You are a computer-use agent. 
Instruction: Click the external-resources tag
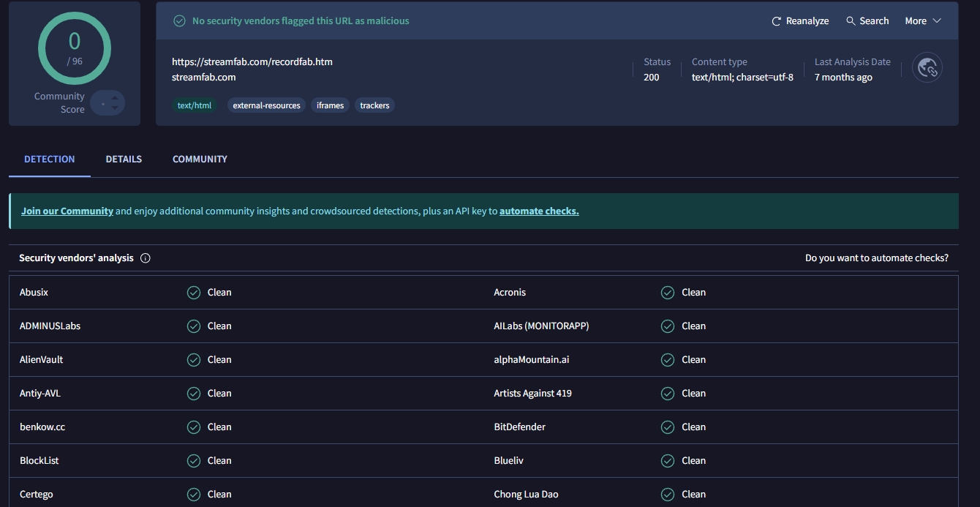point(266,105)
